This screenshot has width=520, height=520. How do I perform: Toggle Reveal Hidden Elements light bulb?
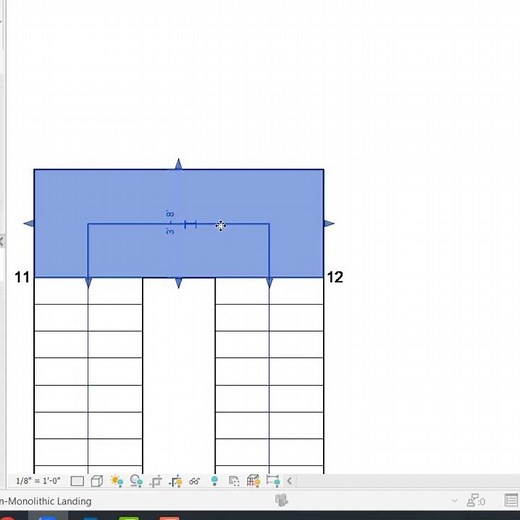(x=215, y=481)
